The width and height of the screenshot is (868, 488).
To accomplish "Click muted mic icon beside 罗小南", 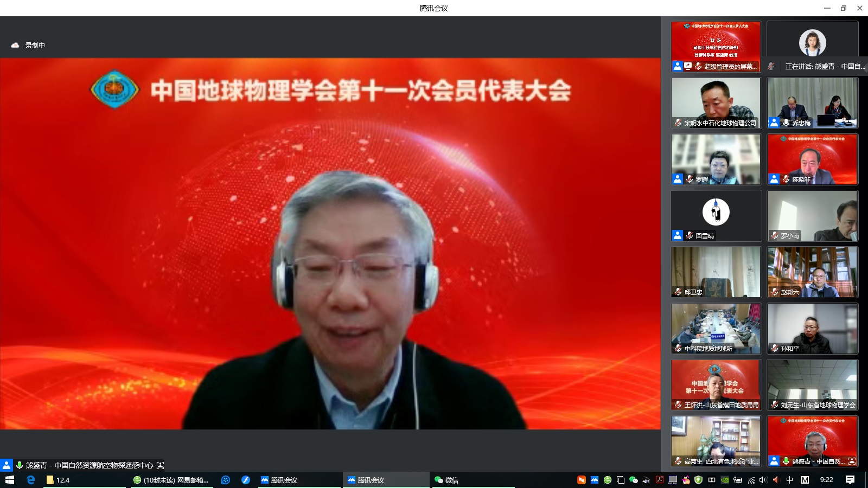I will coord(775,235).
